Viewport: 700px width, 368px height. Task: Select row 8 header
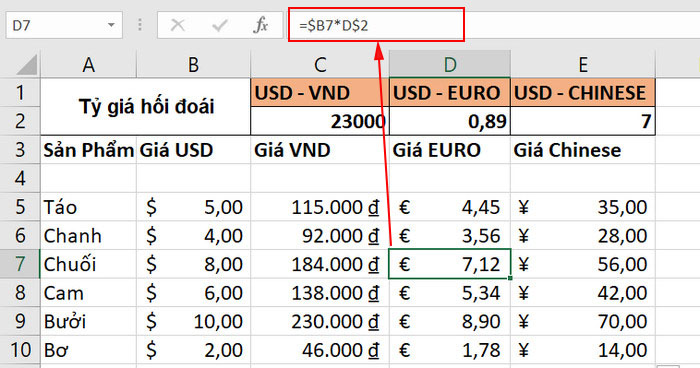(20, 293)
